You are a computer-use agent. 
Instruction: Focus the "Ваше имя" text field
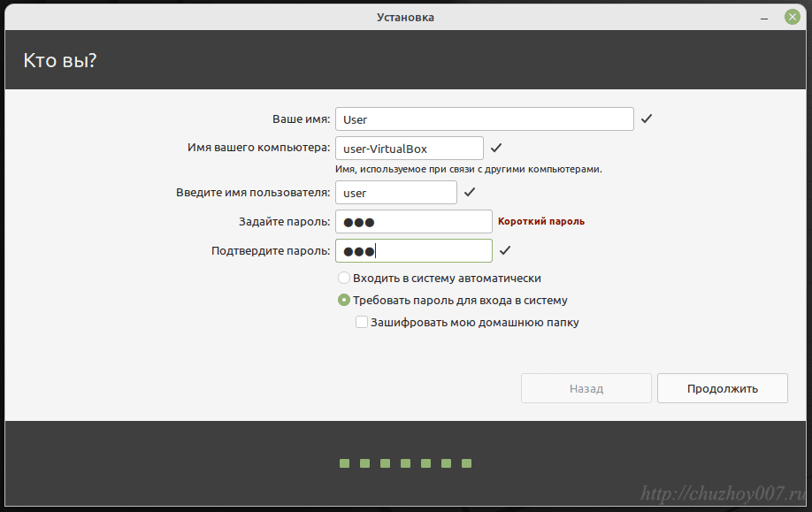(x=484, y=119)
